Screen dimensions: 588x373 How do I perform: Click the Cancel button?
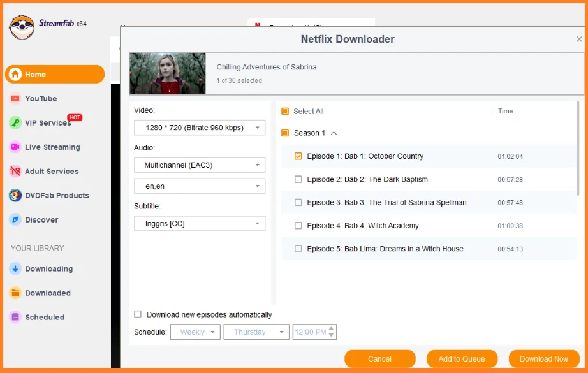pos(380,359)
